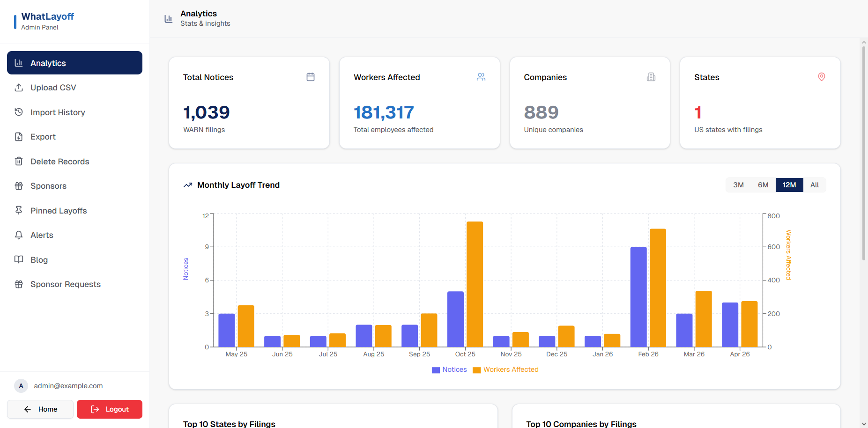
Task: Click the Delete Records trash icon
Action: [x=19, y=161]
